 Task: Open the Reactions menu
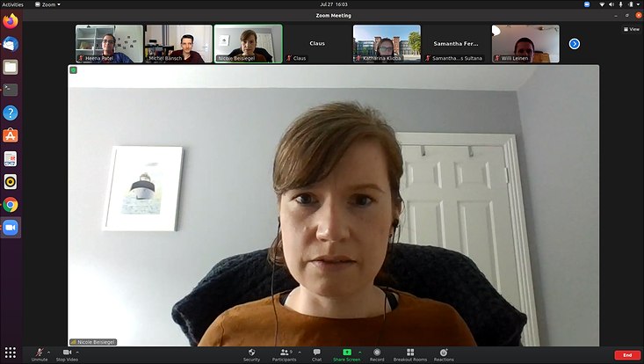[444, 354]
